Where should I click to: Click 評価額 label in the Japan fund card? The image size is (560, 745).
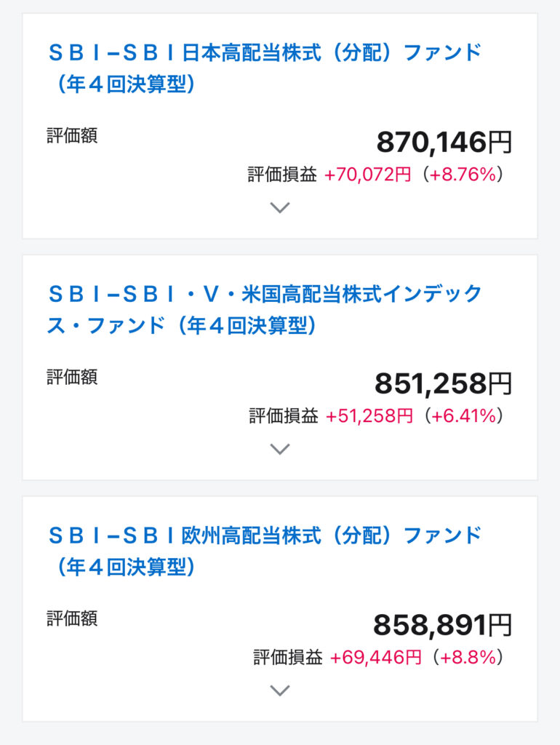click(x=72, y=135)
